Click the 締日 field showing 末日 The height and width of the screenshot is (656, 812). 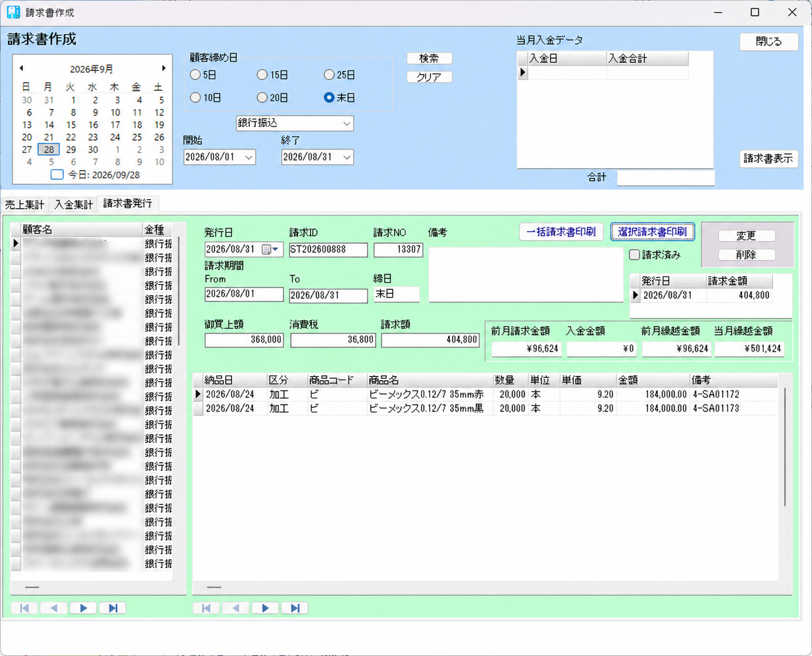pos(397,295)
